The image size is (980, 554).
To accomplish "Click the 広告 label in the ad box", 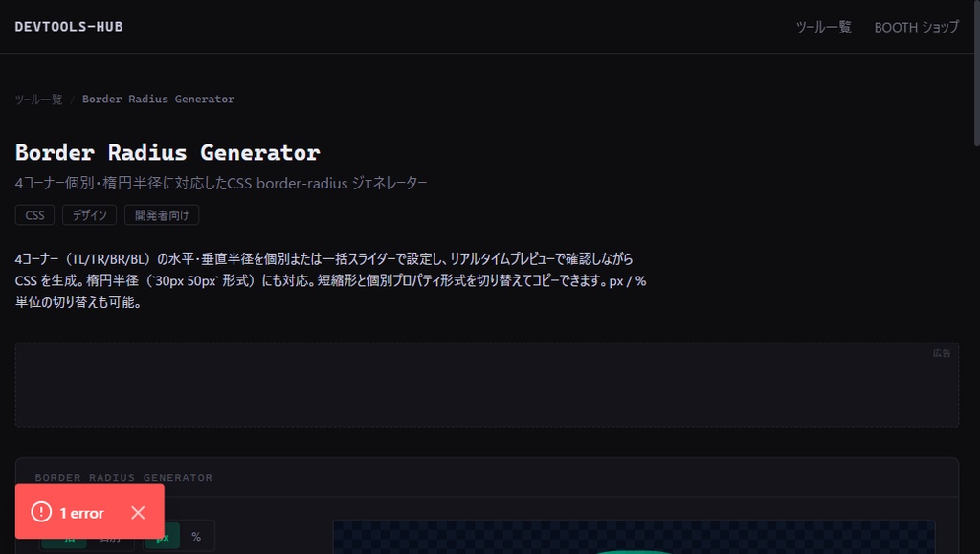I will pyautogui.click(x=942, y=353).
